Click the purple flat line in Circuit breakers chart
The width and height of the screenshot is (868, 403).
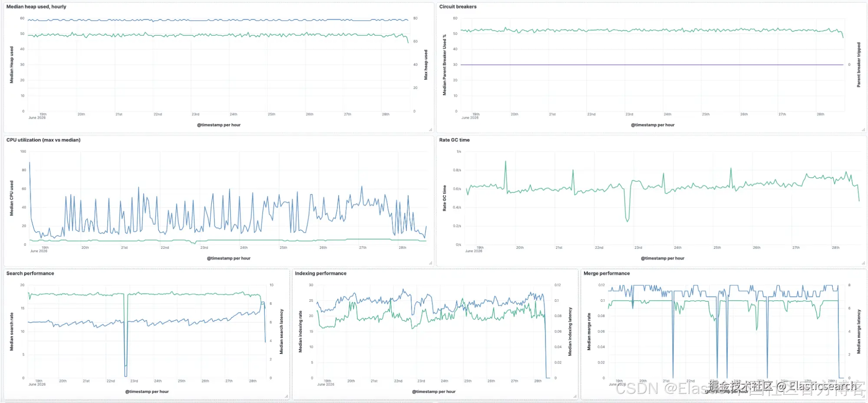pos(651,65)
